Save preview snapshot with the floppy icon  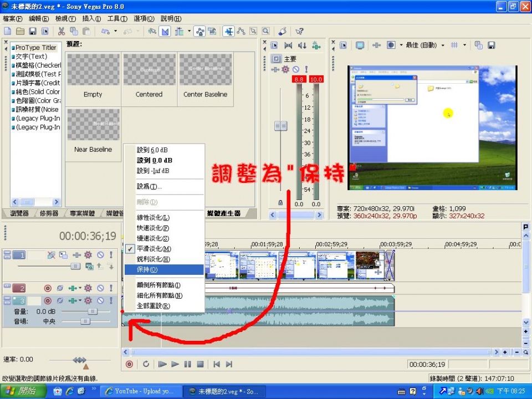click(491, 45)
